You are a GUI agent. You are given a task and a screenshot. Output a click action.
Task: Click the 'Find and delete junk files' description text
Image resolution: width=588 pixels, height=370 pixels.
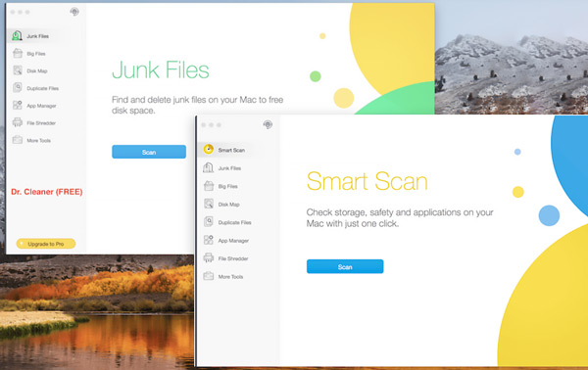click(x=198, y=105)
